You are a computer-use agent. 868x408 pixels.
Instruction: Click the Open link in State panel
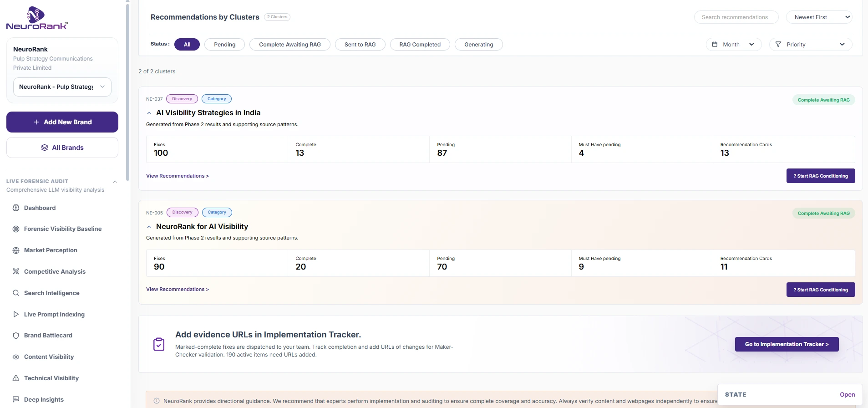848,395
